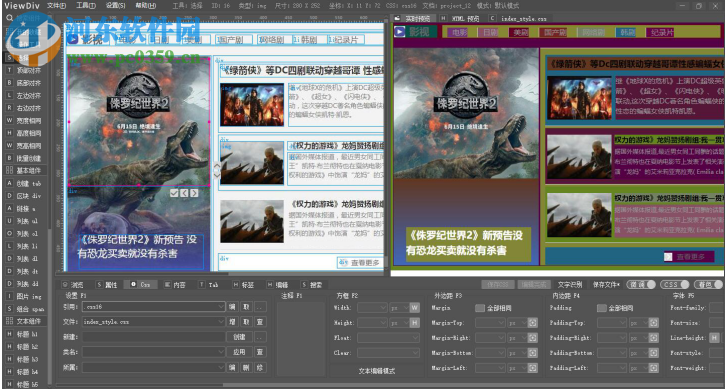Open the Margin-Top value dropdown
727x392 pixels.
tap(491, 323)
